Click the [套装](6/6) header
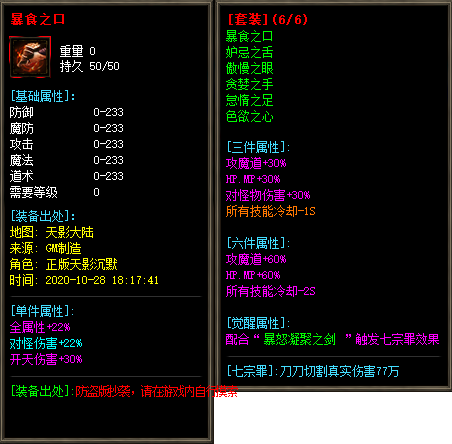The width and height of the screenshot is (452, 444). click(268, 19)
